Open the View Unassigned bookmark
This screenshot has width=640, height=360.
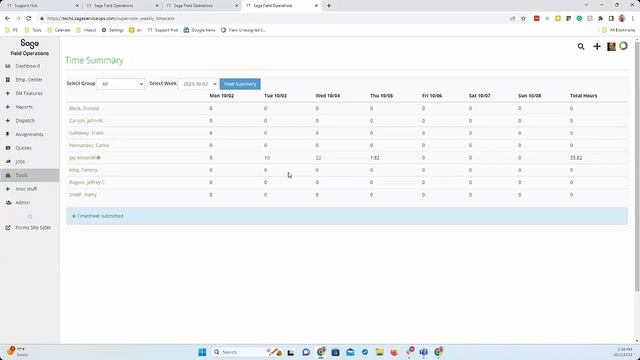tap(243, 30)
